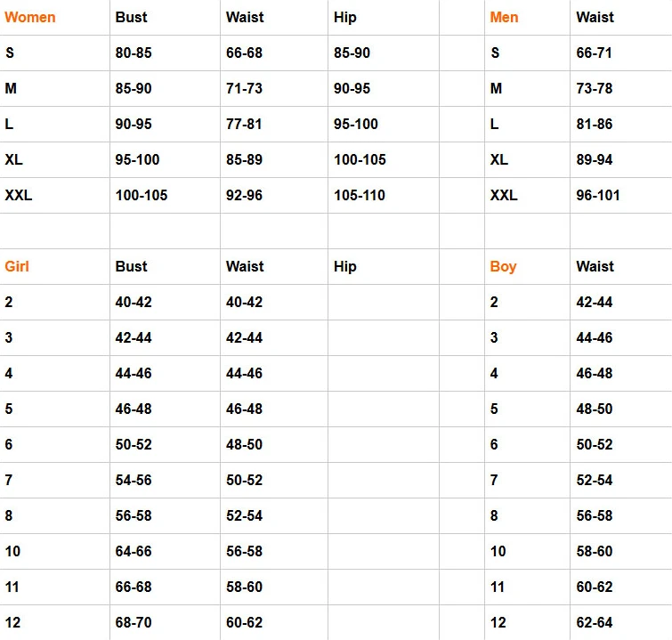The image size is (672, 640).
Task: Click Women's S bust cell 80-85
Action: pos(134,53)
